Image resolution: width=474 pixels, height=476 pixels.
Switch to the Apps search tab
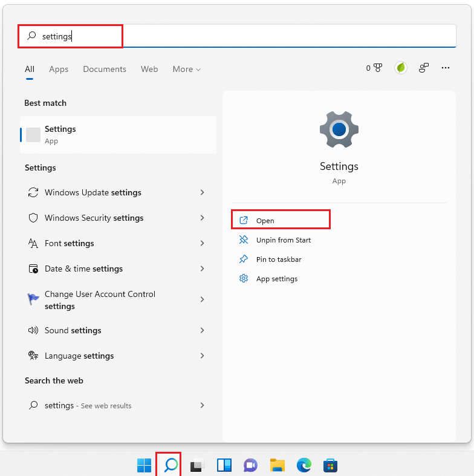(x=59, y=69)
